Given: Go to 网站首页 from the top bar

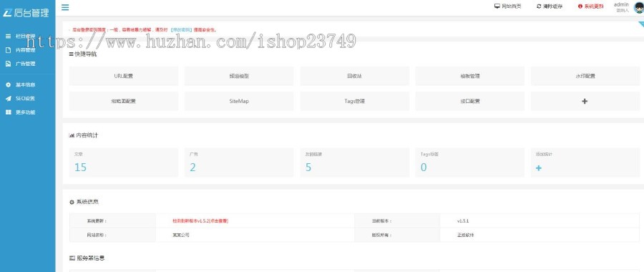Looking at the screenshot, I should tap(507, 6).
